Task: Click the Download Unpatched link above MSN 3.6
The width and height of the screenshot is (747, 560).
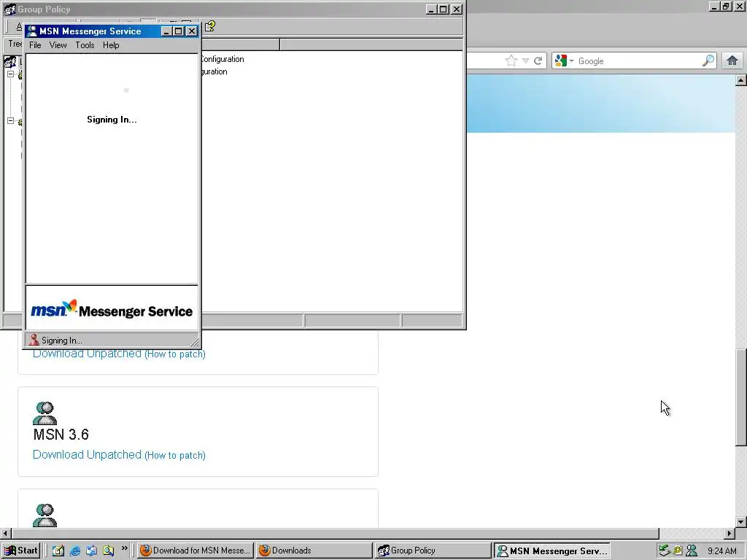Action: pos(88,354)
